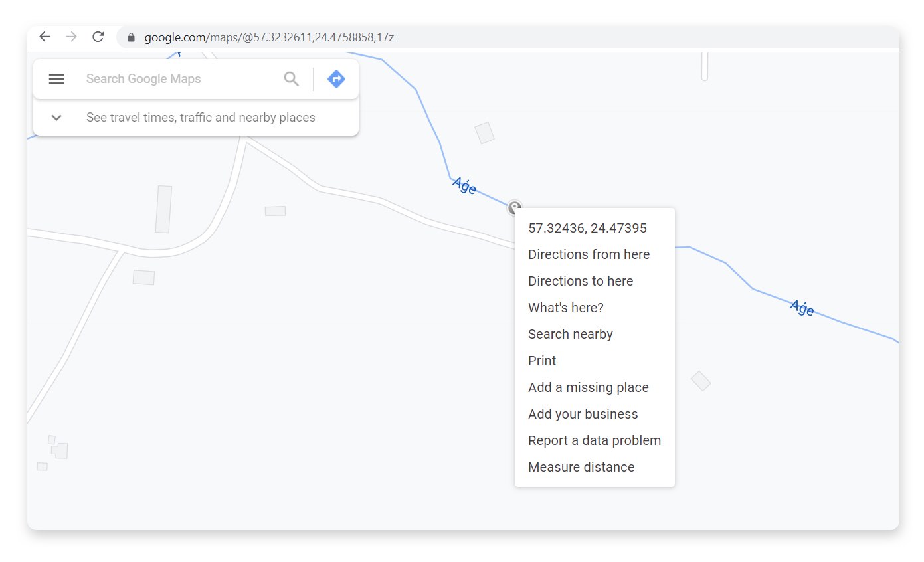Image resolution: width=924 pixels, height=562 pixels.
Task: Click Print in the context menu
Action: pos(542,361)
